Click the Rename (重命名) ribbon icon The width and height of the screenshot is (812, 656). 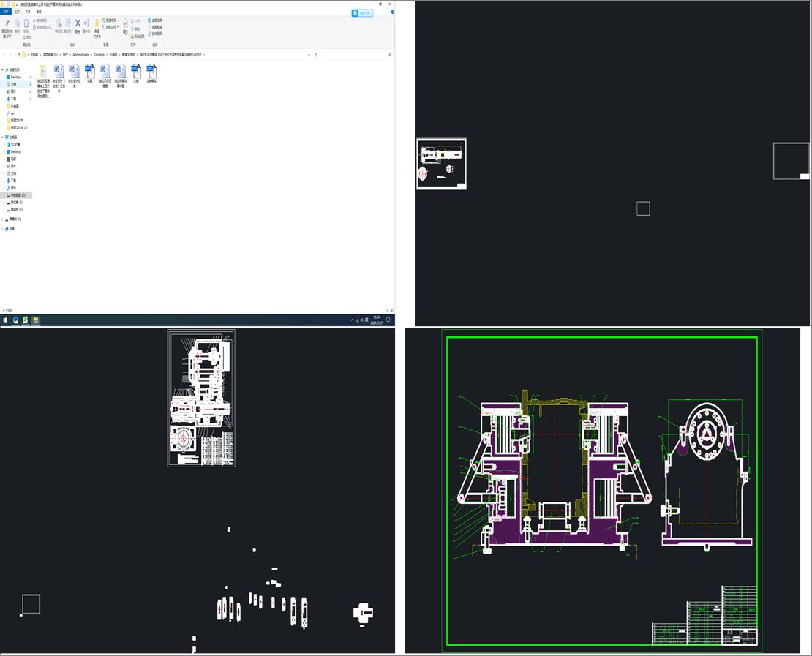click(x=86, y=26)
